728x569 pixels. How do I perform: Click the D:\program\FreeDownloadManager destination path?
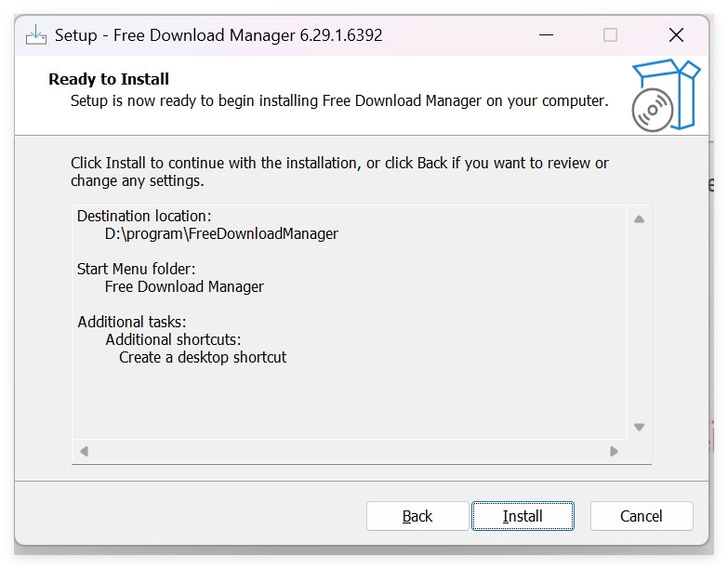(x=221, y=234)
